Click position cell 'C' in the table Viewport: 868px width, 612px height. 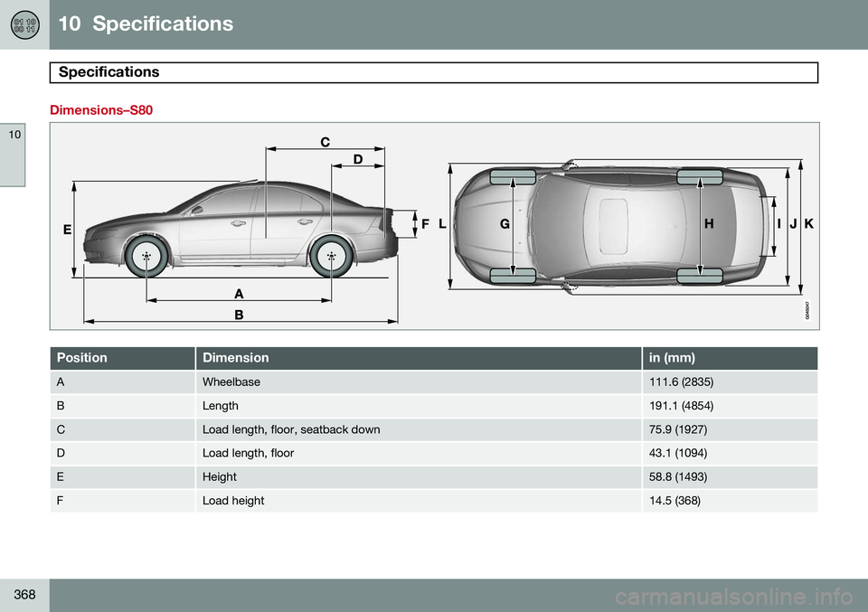coord(122,429)
